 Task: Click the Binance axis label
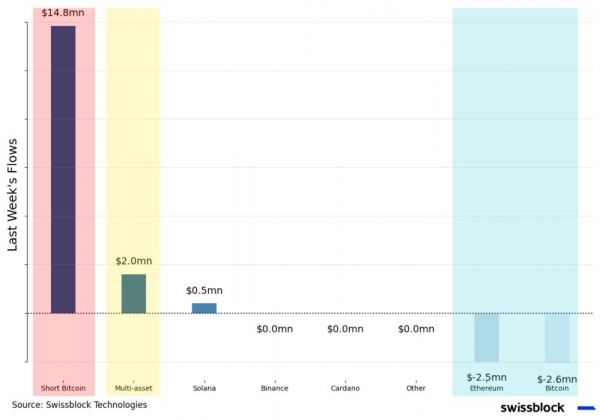[x=274, y=388]
